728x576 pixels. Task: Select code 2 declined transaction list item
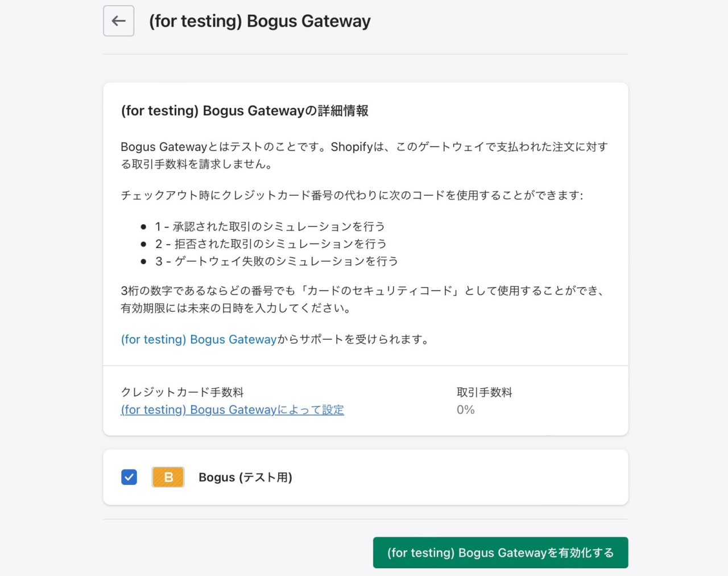[x=271, y=244]
